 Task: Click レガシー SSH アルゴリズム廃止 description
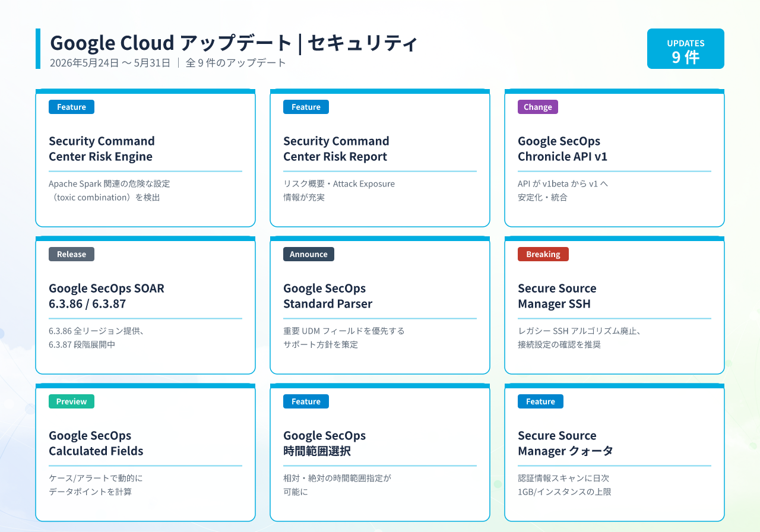(579, 338)
